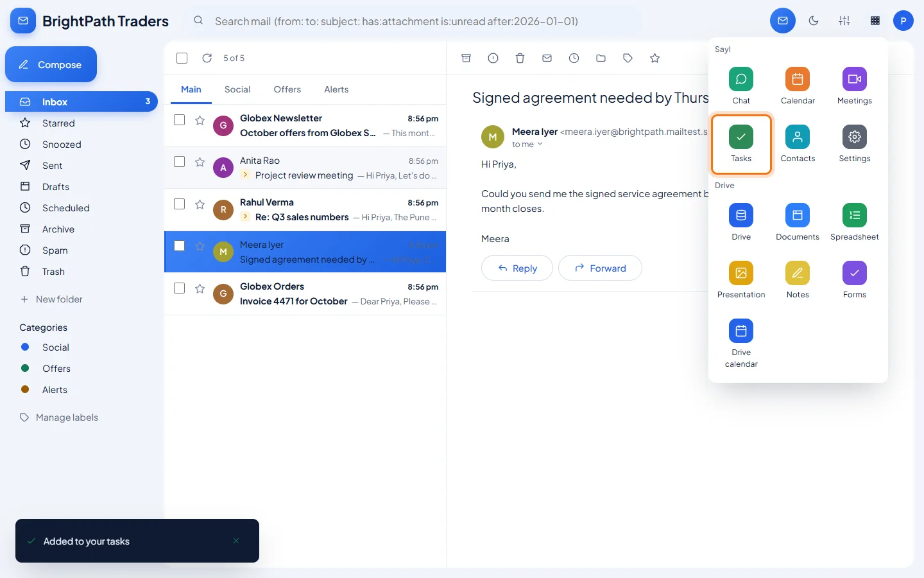Open the Drive app
This screenshot has width=924, height=578.
pyautogui.click(x=741, y=222)
